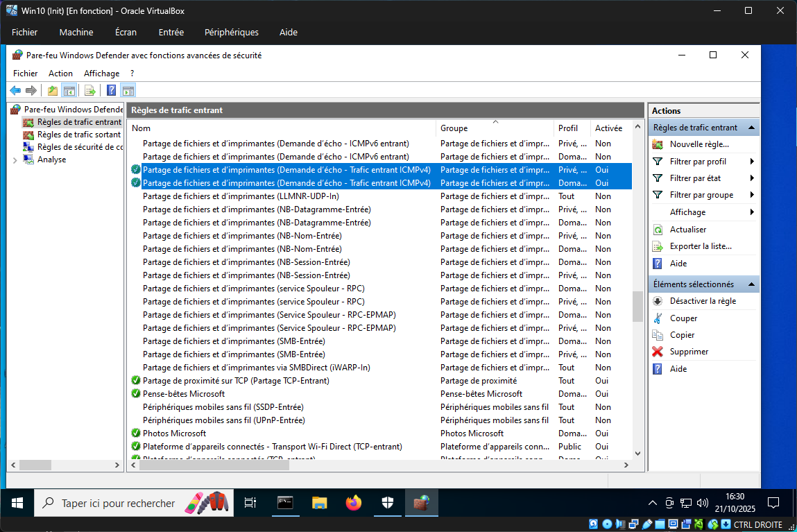
Task: Click Exporter la liste in Actions pane
Action: tap(700, 246)
